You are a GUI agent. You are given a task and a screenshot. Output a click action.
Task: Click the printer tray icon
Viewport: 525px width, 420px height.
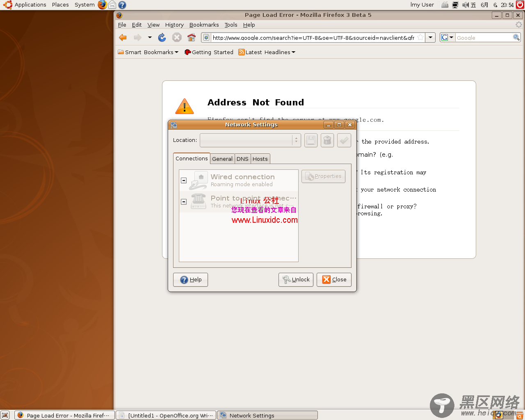coord(445,5)
